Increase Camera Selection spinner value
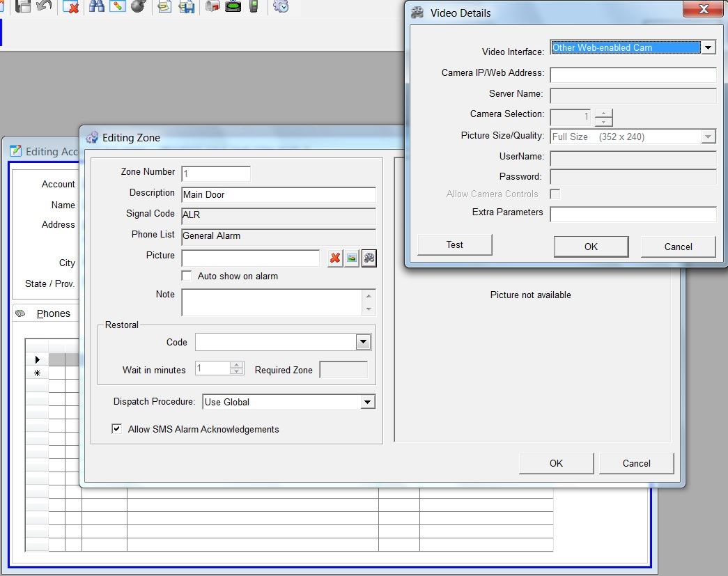728x576 pixels. pyautogui.click(x=603, y=114)
